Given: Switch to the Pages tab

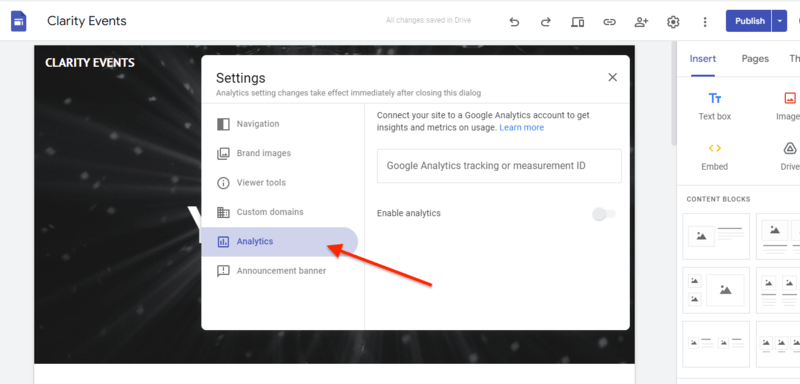Looking at the screenshot, I should pyautogui.click(x=755, y=59).
